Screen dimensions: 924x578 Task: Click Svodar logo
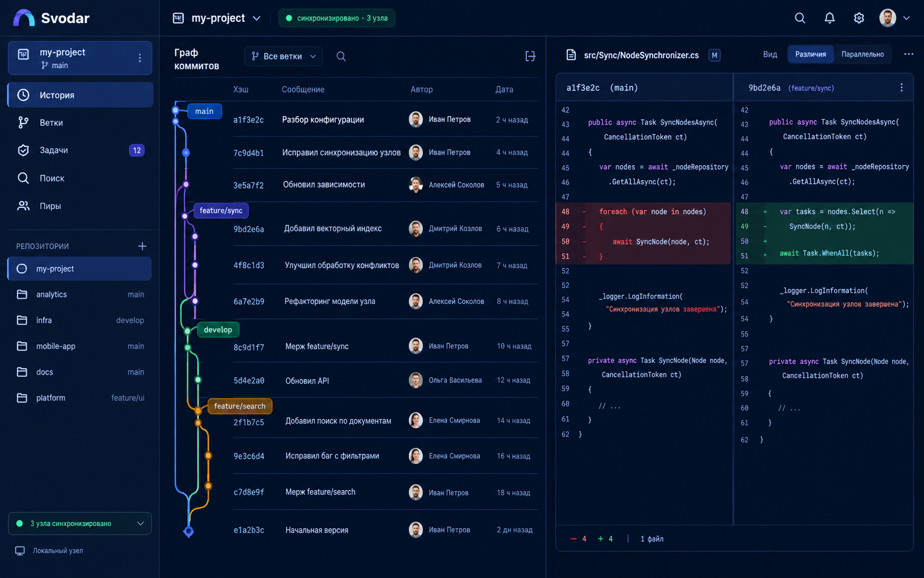[51, 18]
